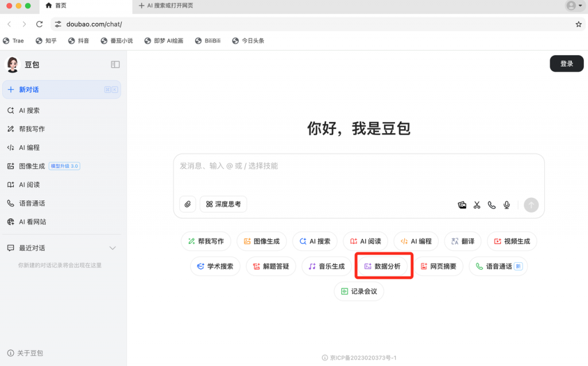The width and height of the screenshot is (588, 366).
Task: Select the AI 搜索 skill chip
Action: (315, 242)
